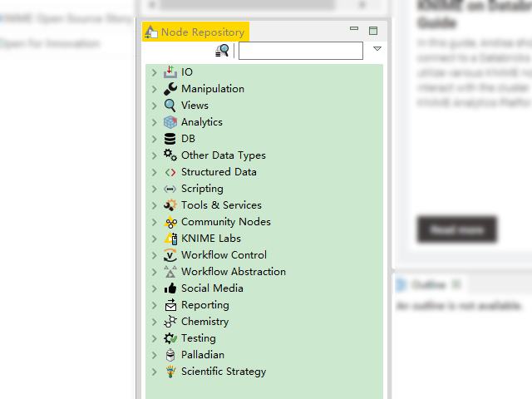
Task: Expand the Community Nodes category
Action: 155,222
